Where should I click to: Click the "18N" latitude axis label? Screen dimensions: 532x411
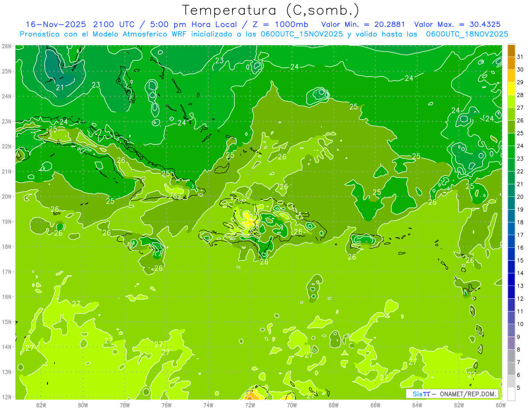7,247
